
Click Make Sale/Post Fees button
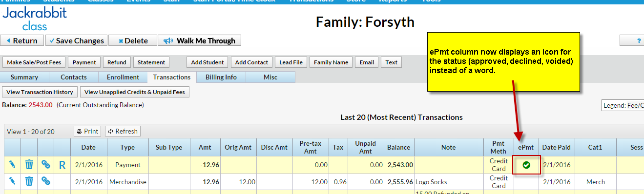tap(34, 62)
